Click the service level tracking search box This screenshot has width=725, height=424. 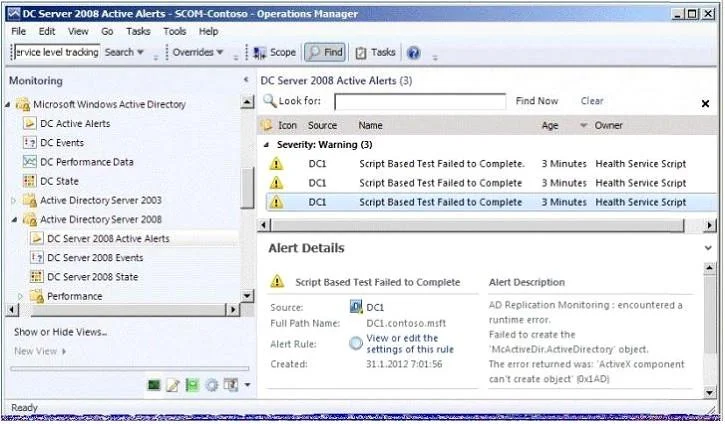click(x=57, y=52)
